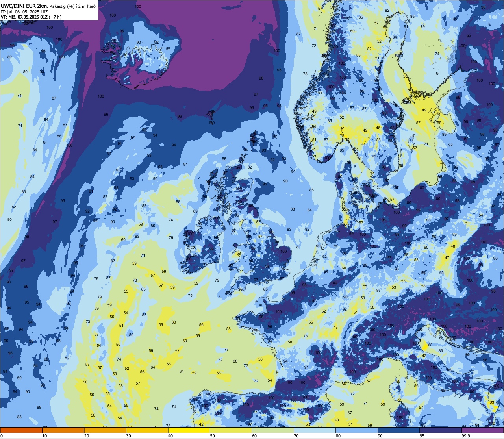The image size is (504, 439).
Task: Click the 80–90 sky blue legend segment
Action: 357,430
